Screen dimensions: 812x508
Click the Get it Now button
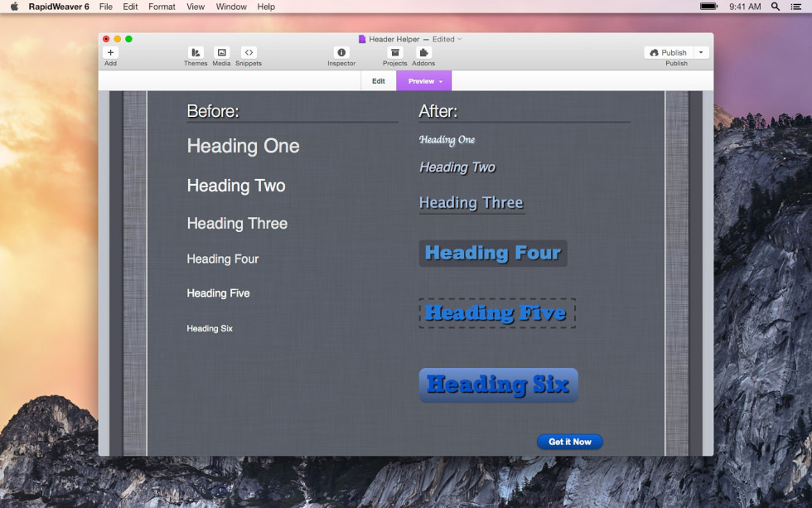pyautogui.click(x=570, y=442)
